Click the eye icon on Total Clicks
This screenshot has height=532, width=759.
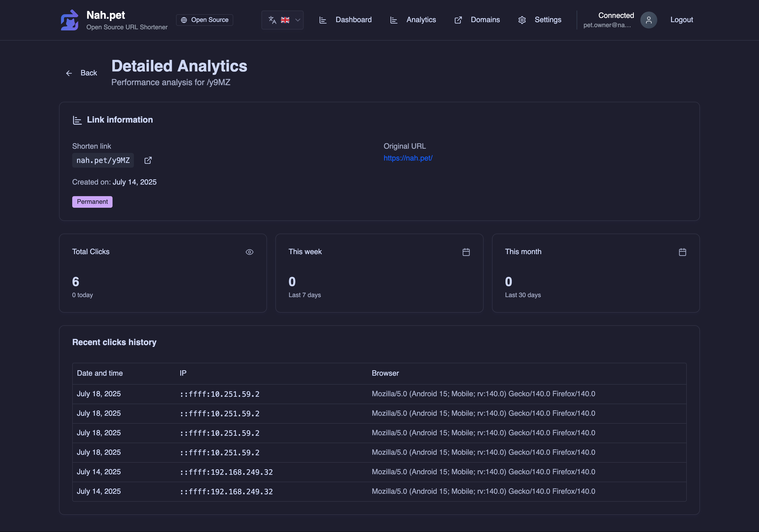click(x=250, y=252)
